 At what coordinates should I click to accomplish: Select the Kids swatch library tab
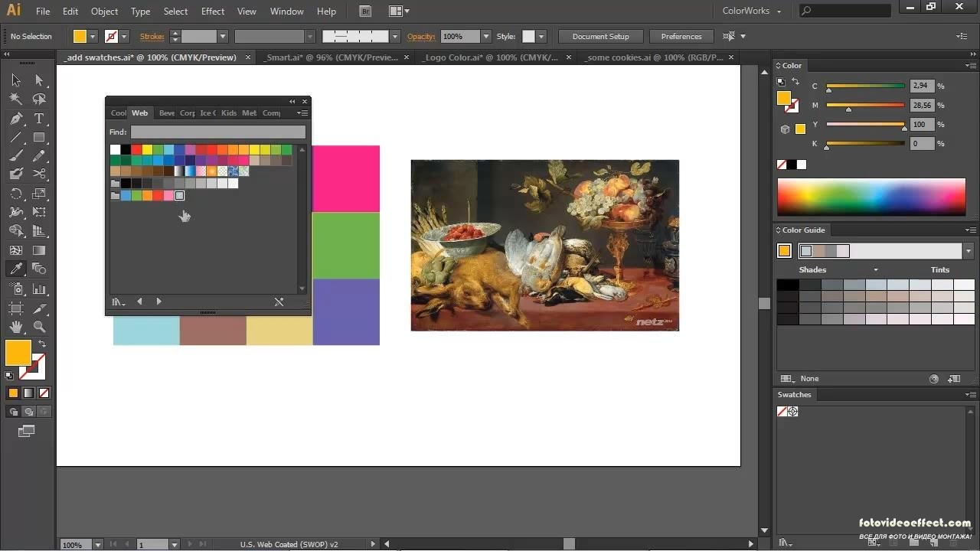[x=229, y=112]
